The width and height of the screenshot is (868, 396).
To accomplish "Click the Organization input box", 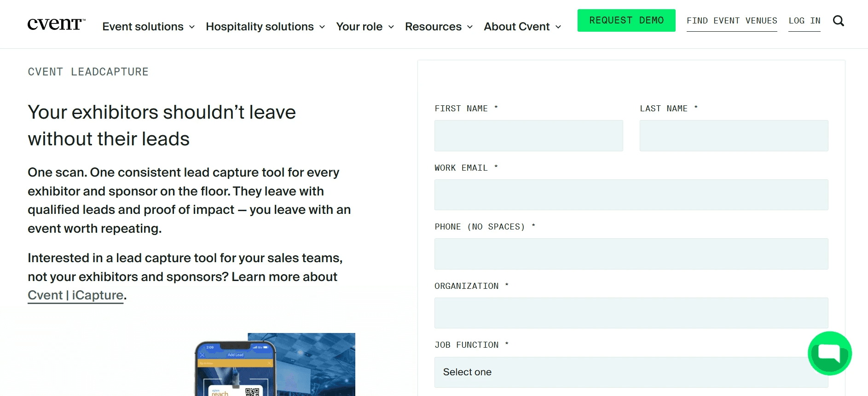I will 631,313.
